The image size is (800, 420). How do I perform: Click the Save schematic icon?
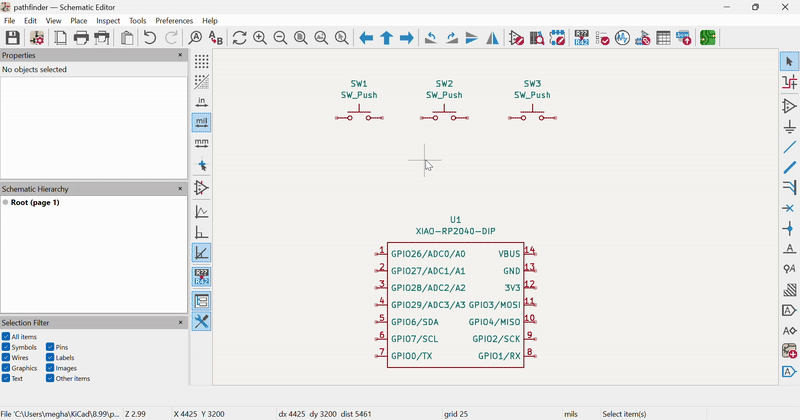click(x=13, y=38)
